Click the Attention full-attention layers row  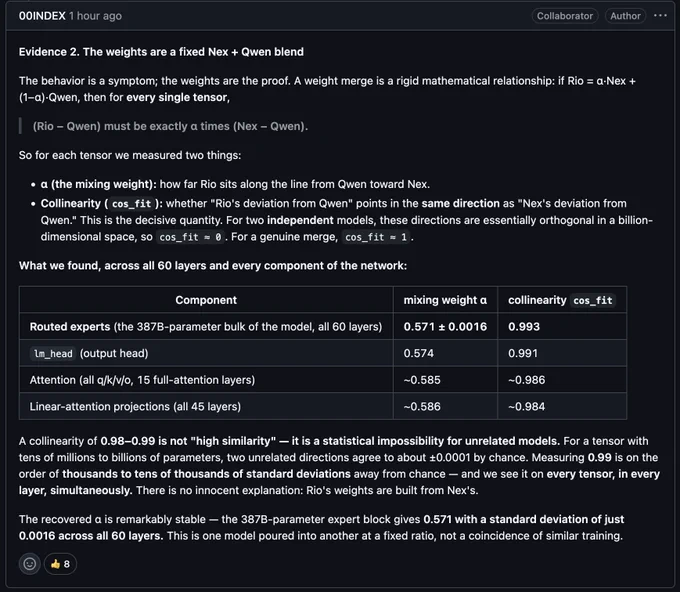pos(323,380)
